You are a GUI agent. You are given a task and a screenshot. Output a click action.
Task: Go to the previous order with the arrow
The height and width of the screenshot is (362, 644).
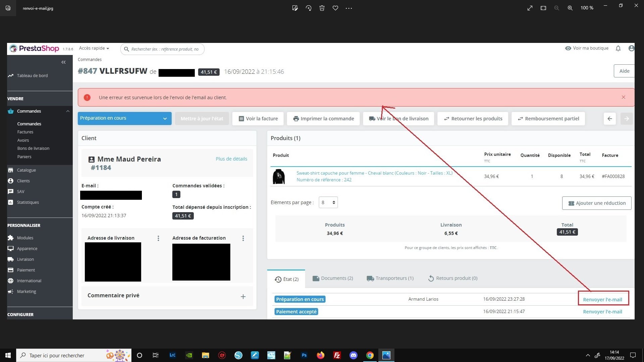[609, 119]
